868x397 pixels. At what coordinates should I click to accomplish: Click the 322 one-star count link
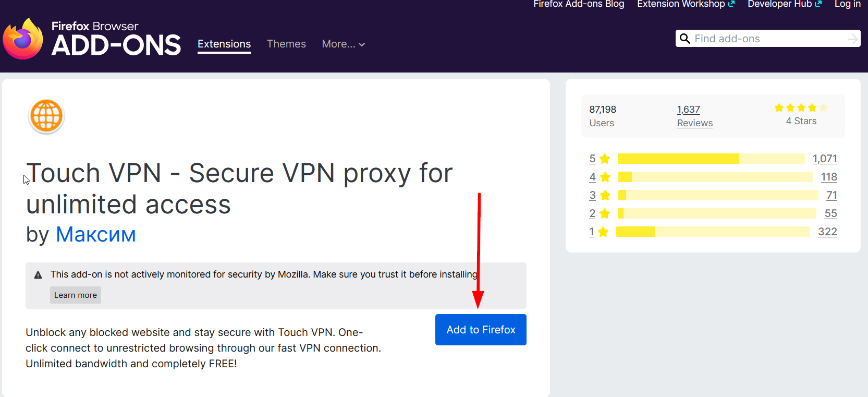click(x=827, y=232)
